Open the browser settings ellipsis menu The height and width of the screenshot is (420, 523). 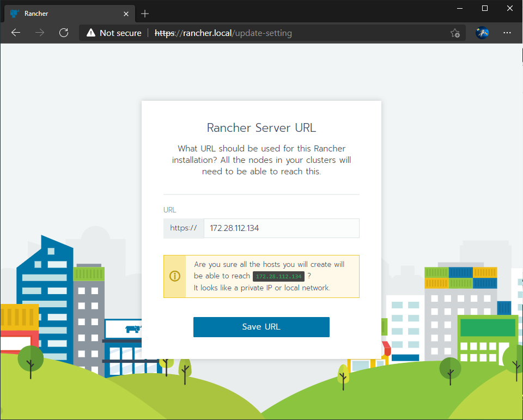coord(507,33)
